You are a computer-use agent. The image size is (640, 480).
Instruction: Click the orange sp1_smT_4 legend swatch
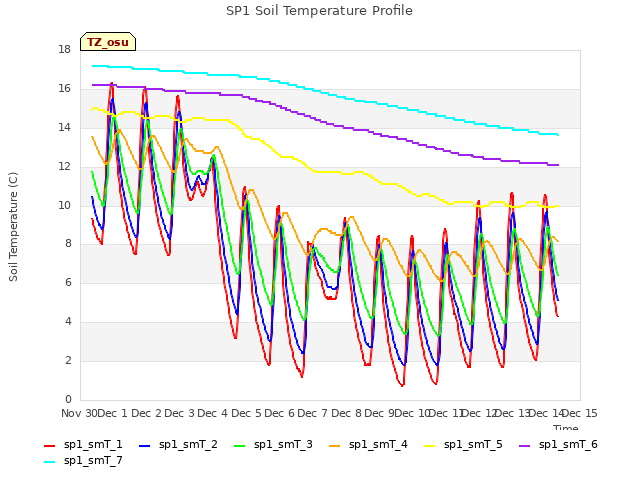coord(335,446)
